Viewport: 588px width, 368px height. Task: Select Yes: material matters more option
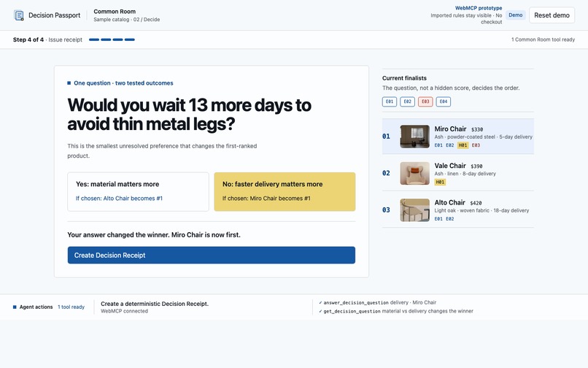pyautogui.click(x=138, y=191)
